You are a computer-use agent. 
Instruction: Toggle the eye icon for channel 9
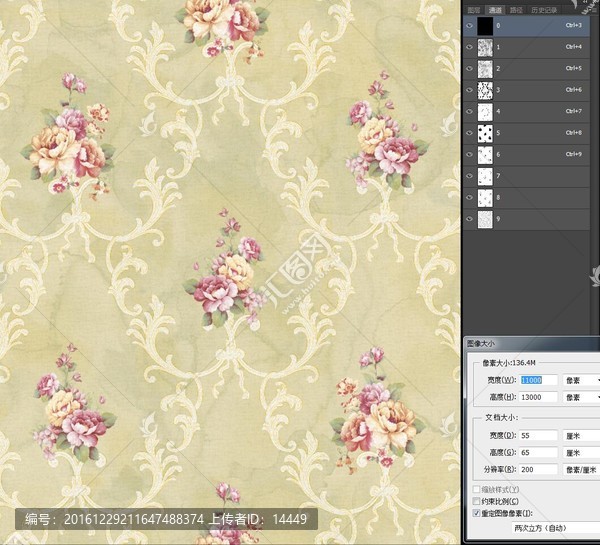(470, 219)
